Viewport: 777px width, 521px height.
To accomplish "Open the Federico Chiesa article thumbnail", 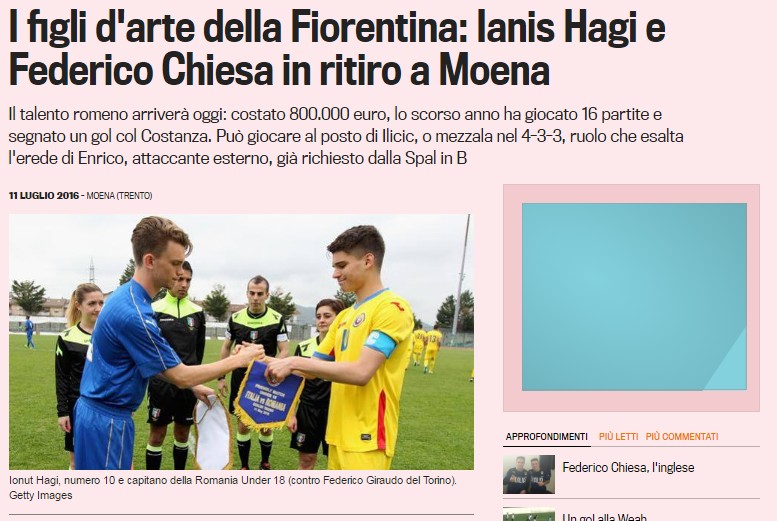I will pyautogui.click(x=529, y=474).
